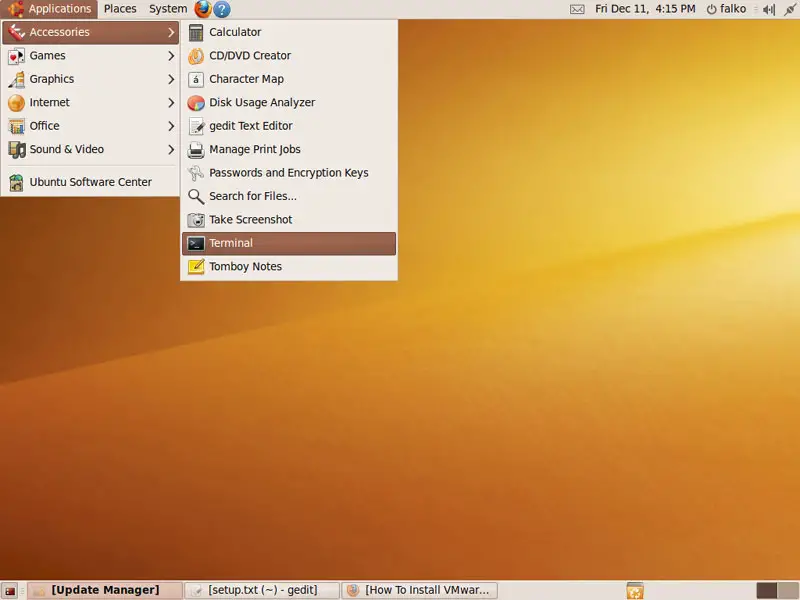Open the System menu

click(168, 9)
